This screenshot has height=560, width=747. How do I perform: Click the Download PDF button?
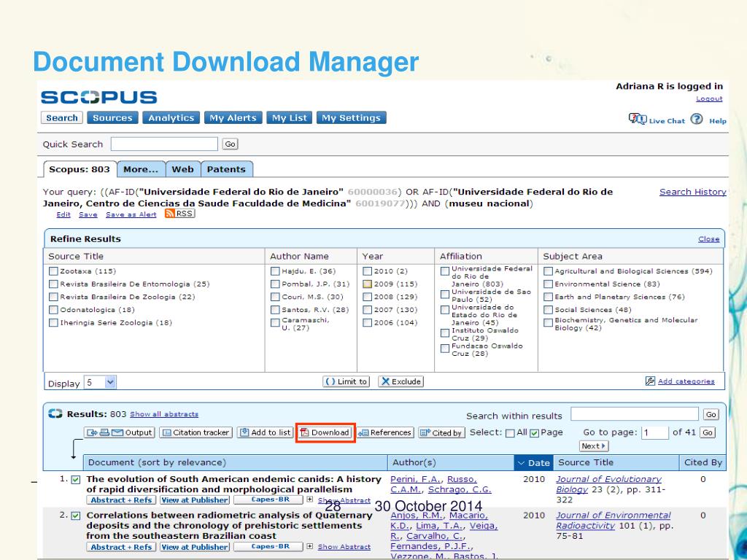pos(325,432)
